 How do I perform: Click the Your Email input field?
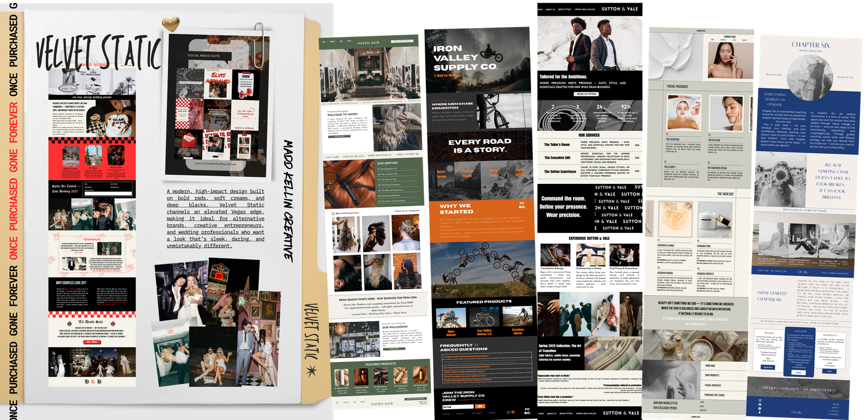[x=458, y=407]
